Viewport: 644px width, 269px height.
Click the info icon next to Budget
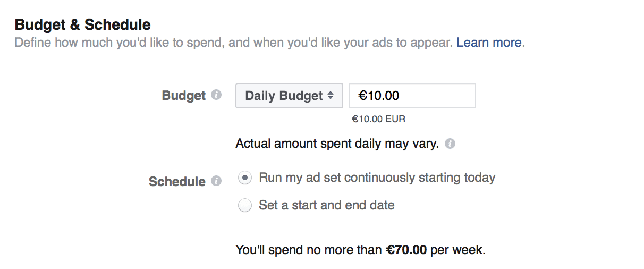[216, 95]
